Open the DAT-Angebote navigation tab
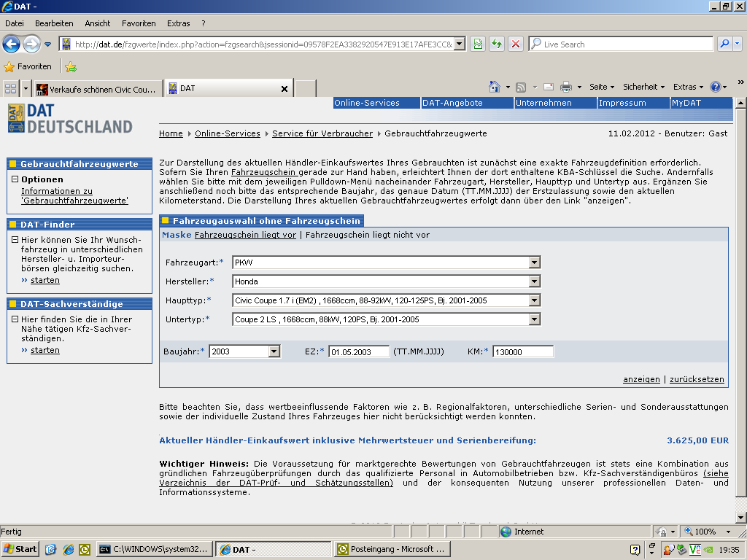Image resolution: width=747 pixels, height=560 pixels. [467, 103]
